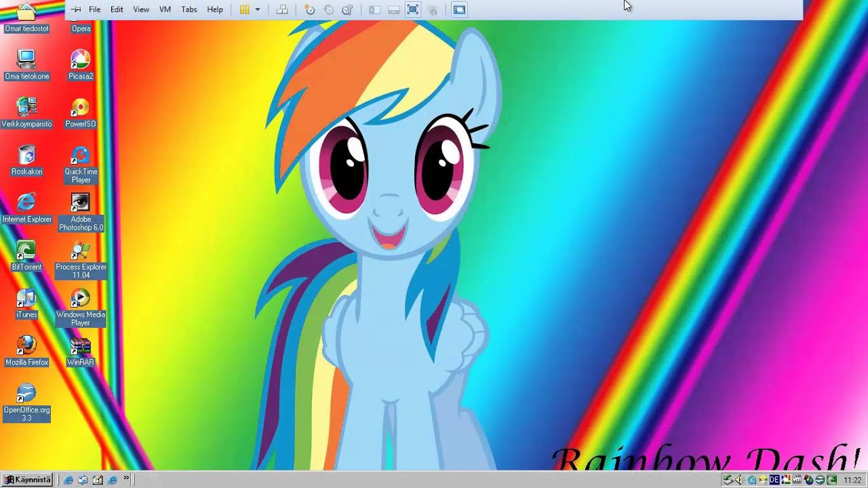The width and height of the screenshot is (868, 488).
Task: Open the Tabs menu
Action: pos(189,9)
